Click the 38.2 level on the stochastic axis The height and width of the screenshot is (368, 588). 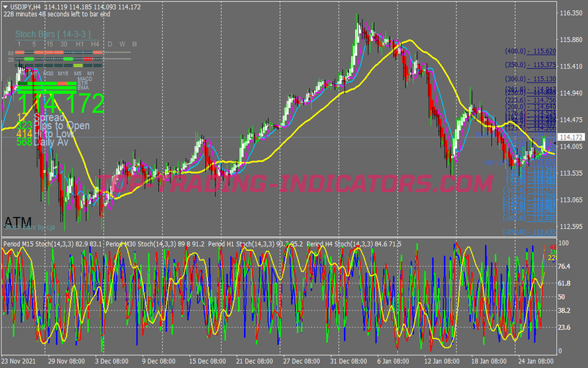[564, 311]
